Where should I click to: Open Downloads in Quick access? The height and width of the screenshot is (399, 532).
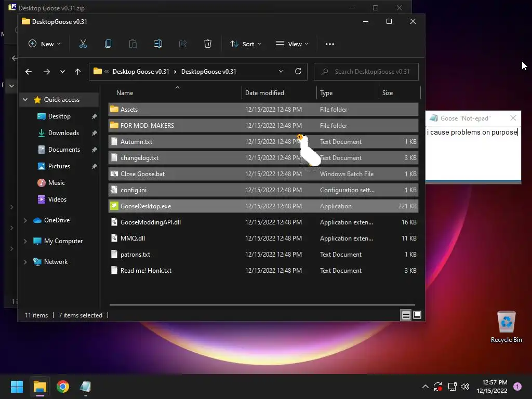[x=63, y=133]
